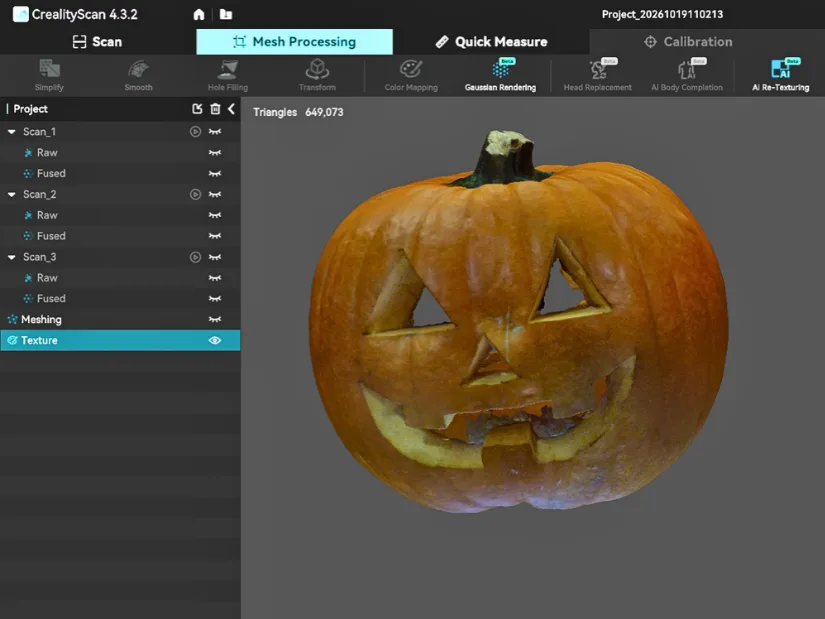Viewport: 825px width, 619px height.
Task: Launch Gaussian Rendering beta tool
Action: tap(500, 75)
